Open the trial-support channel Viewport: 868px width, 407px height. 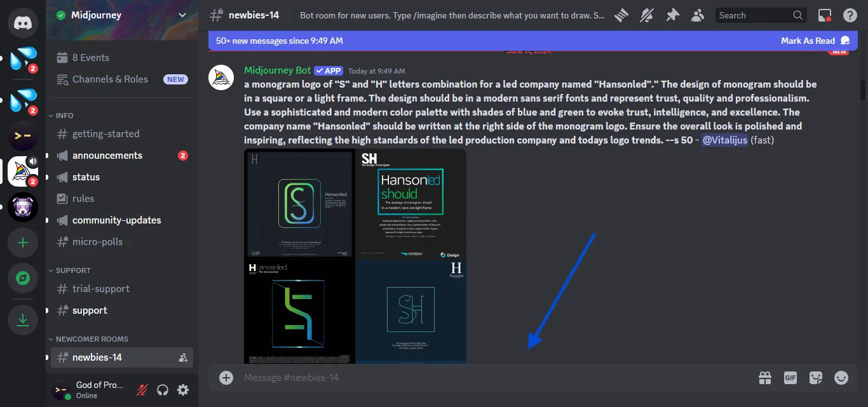coord(102,288)
